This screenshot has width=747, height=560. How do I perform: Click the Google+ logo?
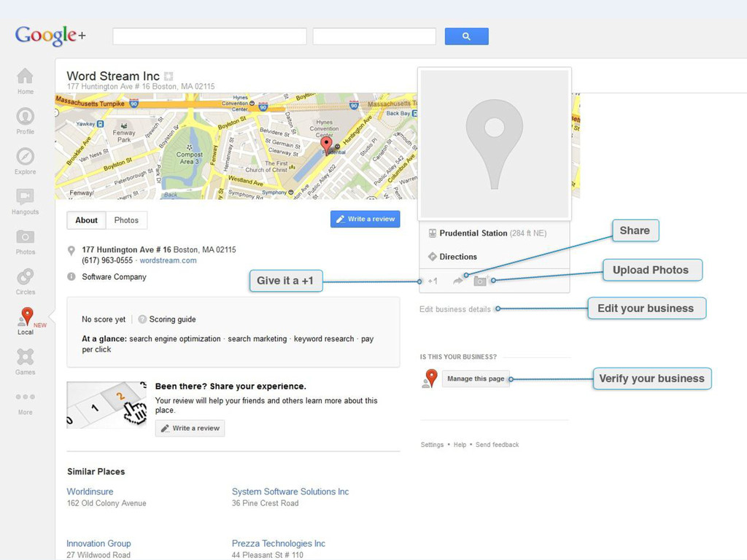pos(50,35)
